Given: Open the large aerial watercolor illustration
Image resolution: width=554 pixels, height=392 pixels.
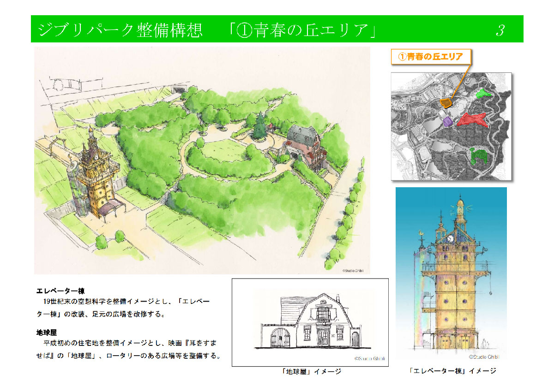Looking at the screenshot, I should 202,160.
